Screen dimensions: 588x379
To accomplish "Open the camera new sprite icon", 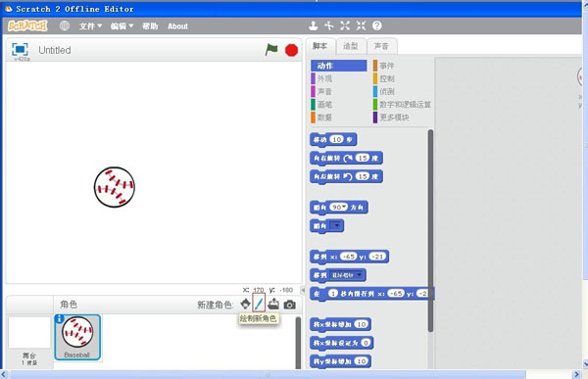I will point(289,305).
